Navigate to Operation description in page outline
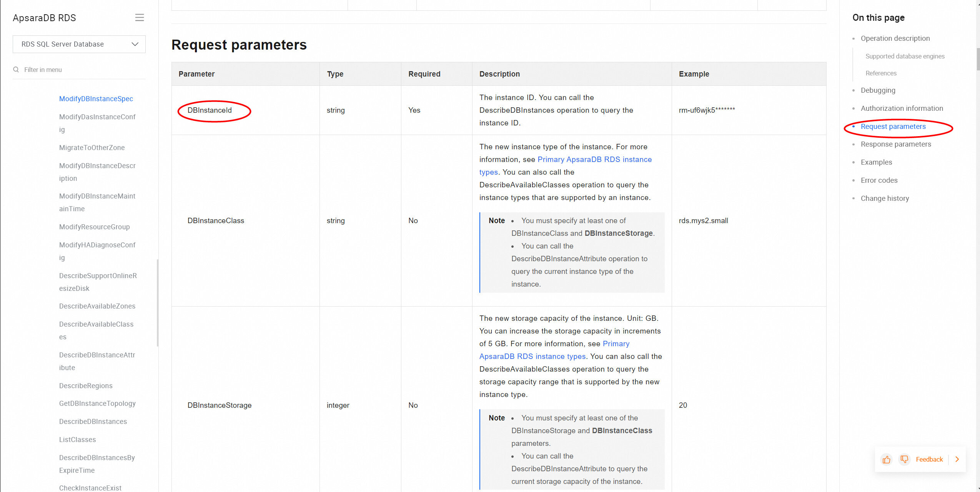This screenshot has width=980, height=492. pos(895,38)
